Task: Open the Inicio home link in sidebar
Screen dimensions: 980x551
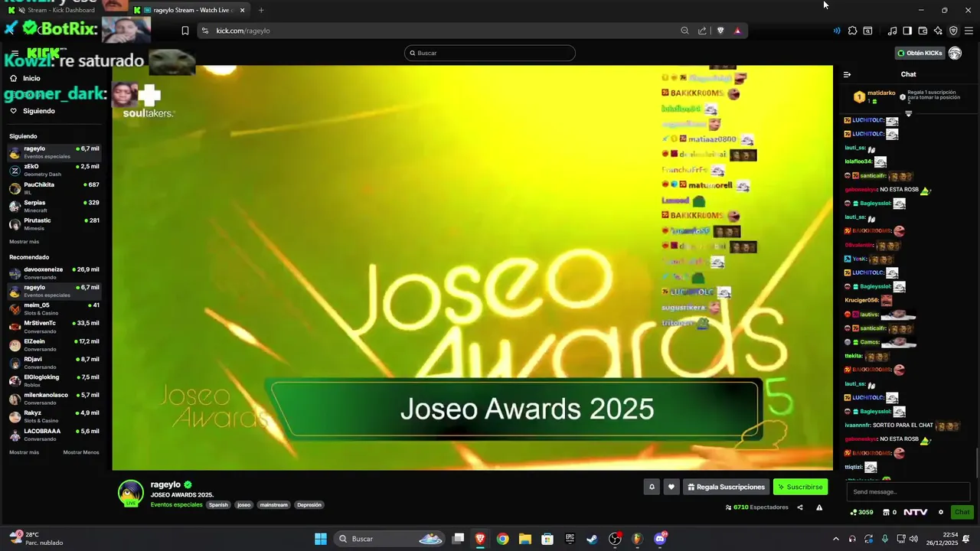Action: 25,78
